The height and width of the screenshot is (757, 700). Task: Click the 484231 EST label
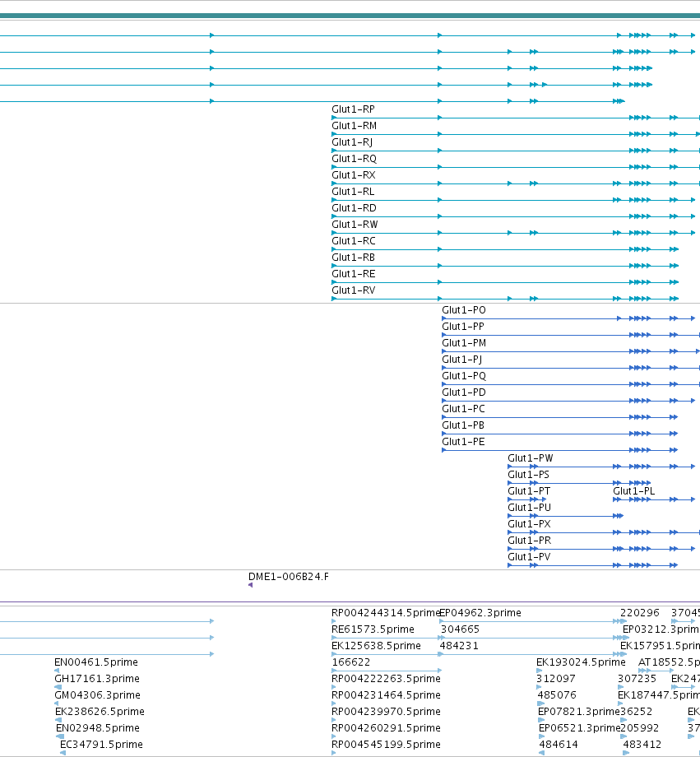459,645
